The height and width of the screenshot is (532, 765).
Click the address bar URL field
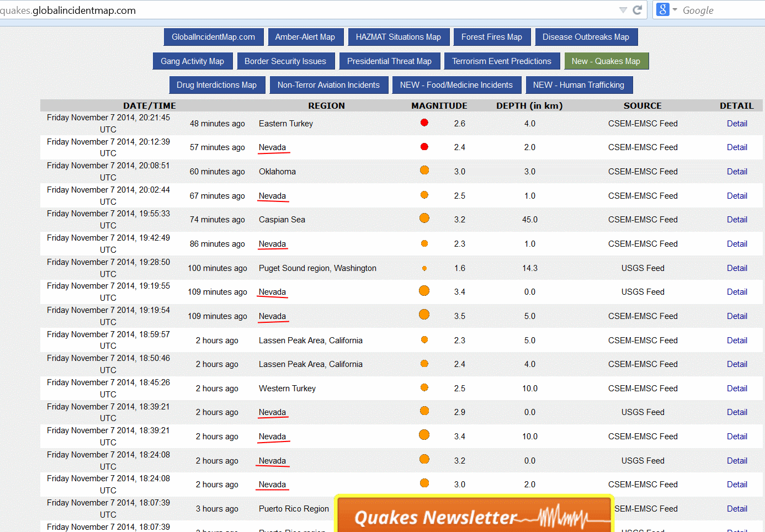(309, 10)
